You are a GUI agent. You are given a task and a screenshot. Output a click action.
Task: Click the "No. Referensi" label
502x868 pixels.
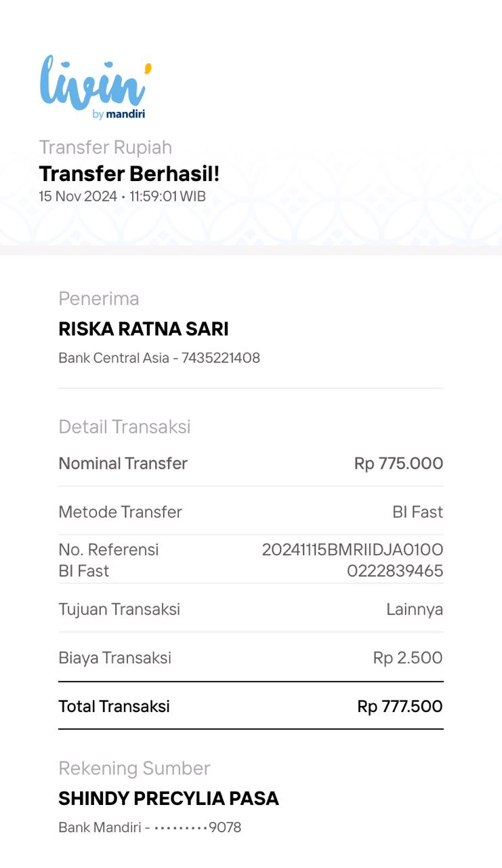click(108, 549)
